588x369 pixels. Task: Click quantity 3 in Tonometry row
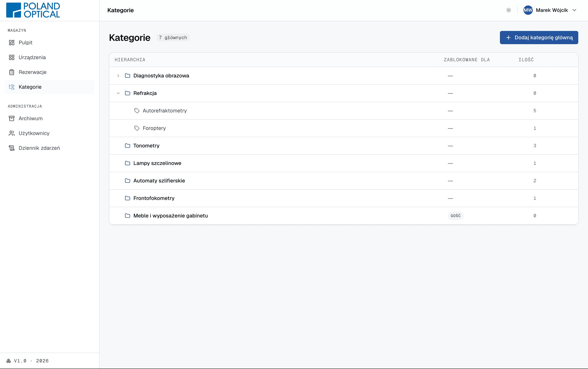pyautogui.click(x=535, y=146)
